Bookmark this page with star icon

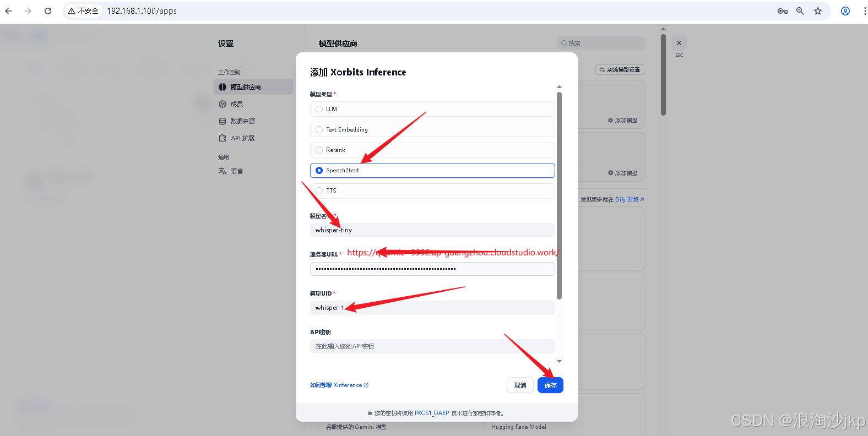tap(818, 11)
